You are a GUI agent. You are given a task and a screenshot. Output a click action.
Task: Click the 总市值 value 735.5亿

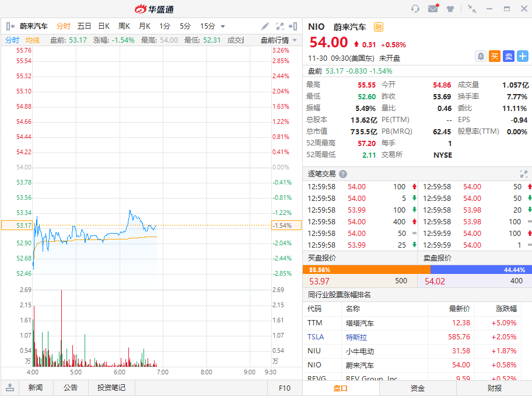pyautogui.click(x=364, y=132)
